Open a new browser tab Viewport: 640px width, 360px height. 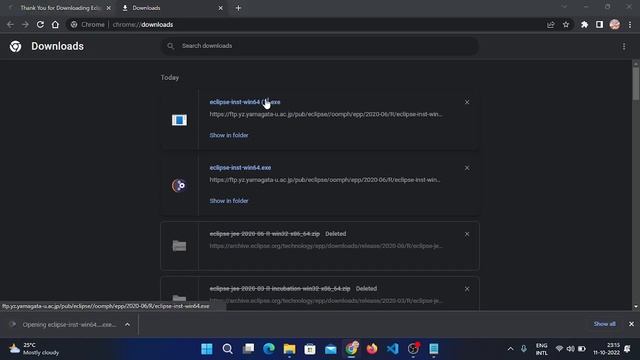[x=238, y=8]
